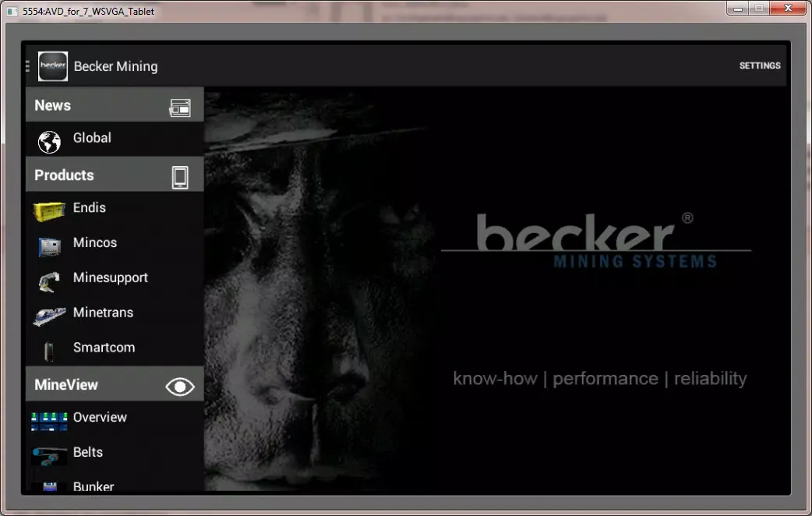Open the Global news item
Image resolution: width=812 pixels, height=516 pixels.
click(x=92, y=138)
